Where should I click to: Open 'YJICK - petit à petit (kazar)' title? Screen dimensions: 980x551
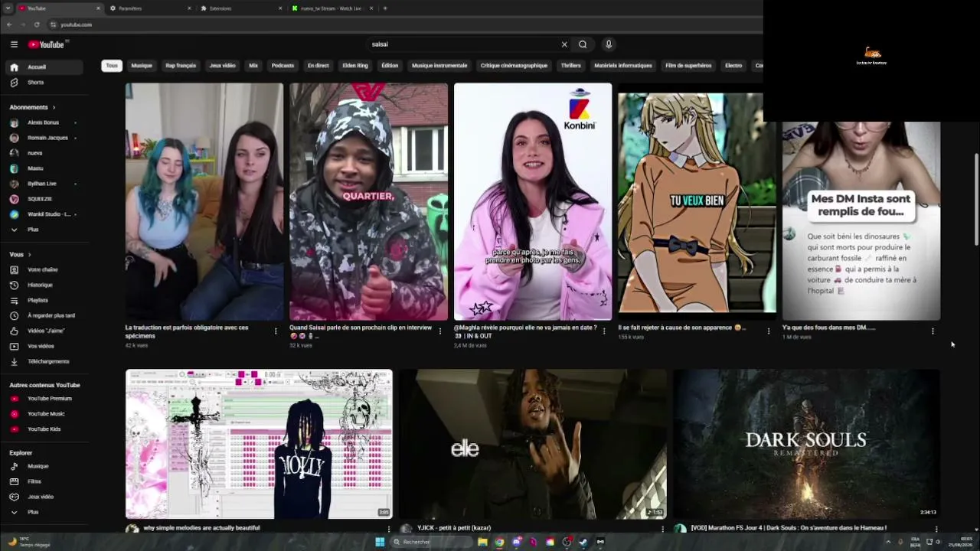(x=454, y=528)
